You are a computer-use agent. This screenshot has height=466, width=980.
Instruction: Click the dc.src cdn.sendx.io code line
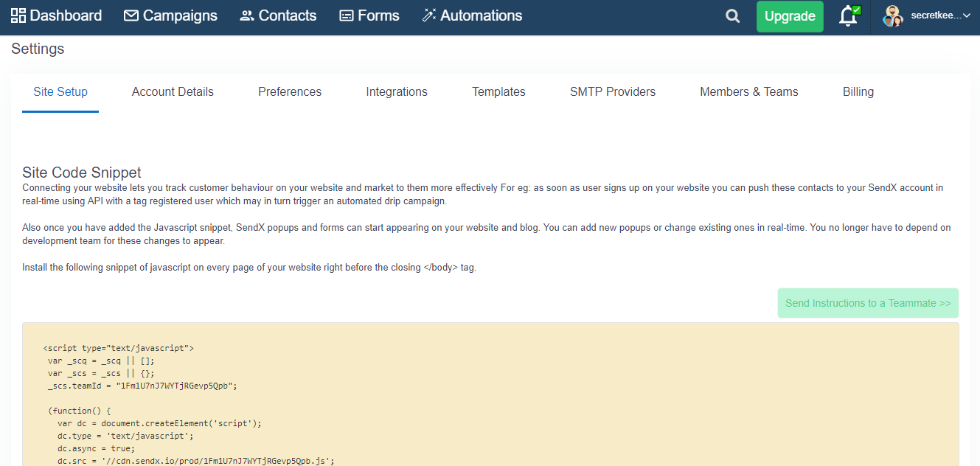point(196,461)
